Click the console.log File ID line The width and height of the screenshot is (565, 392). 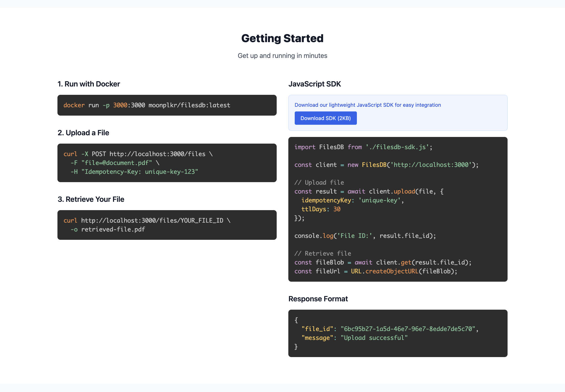[365, 236]
